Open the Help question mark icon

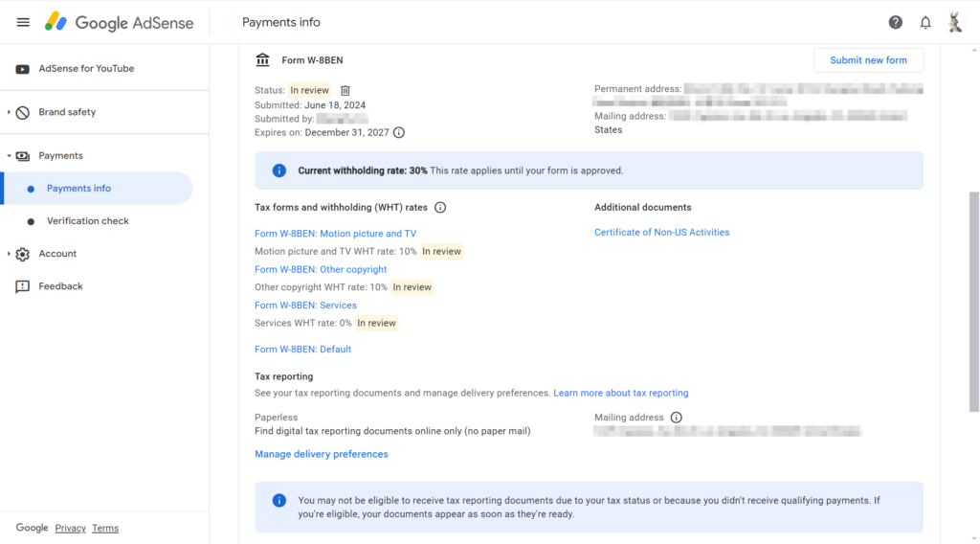[x=895, y=23]
